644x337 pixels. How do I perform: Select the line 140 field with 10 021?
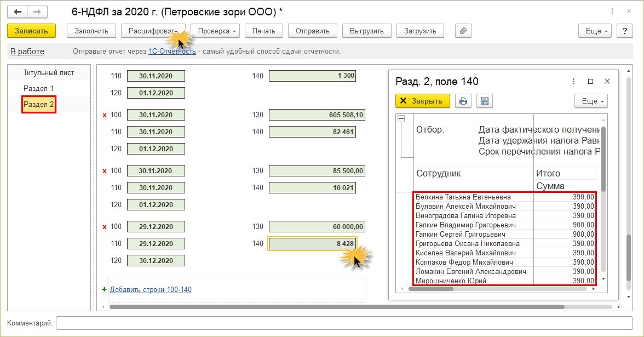tap(312, 188)
